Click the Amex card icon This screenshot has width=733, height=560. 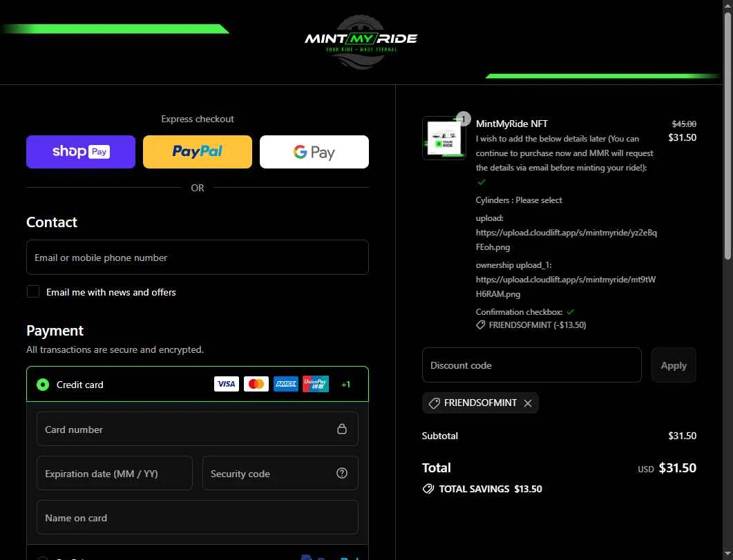[x=285, y=384]
